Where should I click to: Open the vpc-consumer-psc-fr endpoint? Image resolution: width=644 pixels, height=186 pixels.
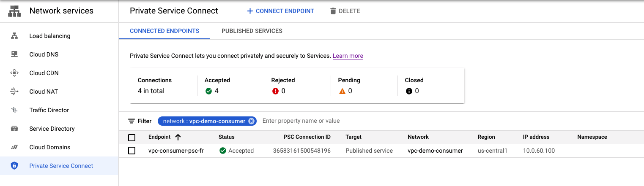[x=176, y=151]
